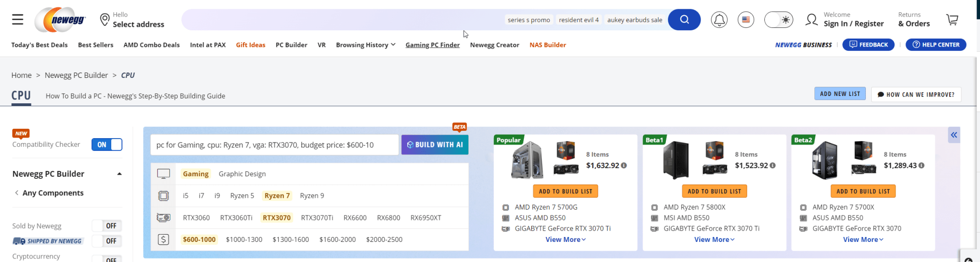Toggle Shipped by Newegg switch
This screenshot has width=980, height=262.
pos(107,241)
